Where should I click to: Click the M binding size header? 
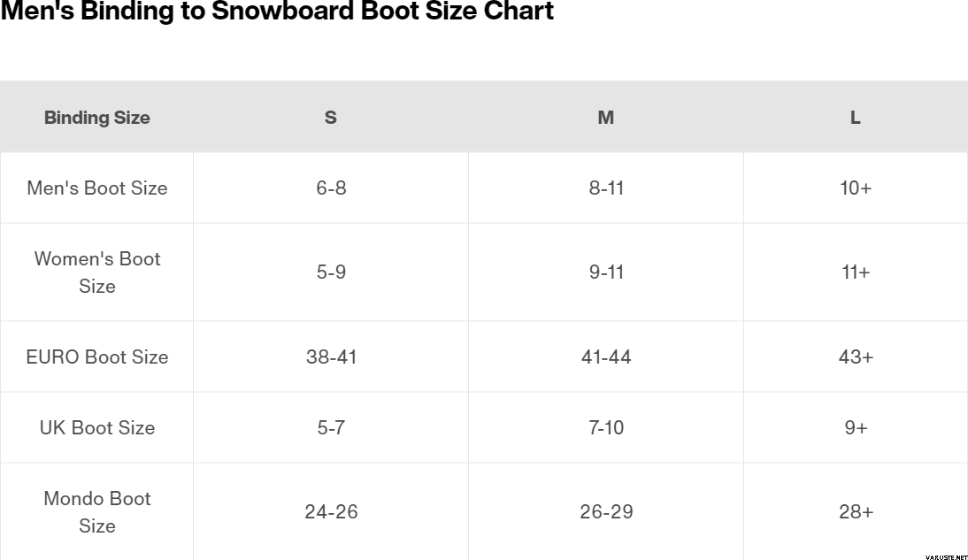coord(606,118)
